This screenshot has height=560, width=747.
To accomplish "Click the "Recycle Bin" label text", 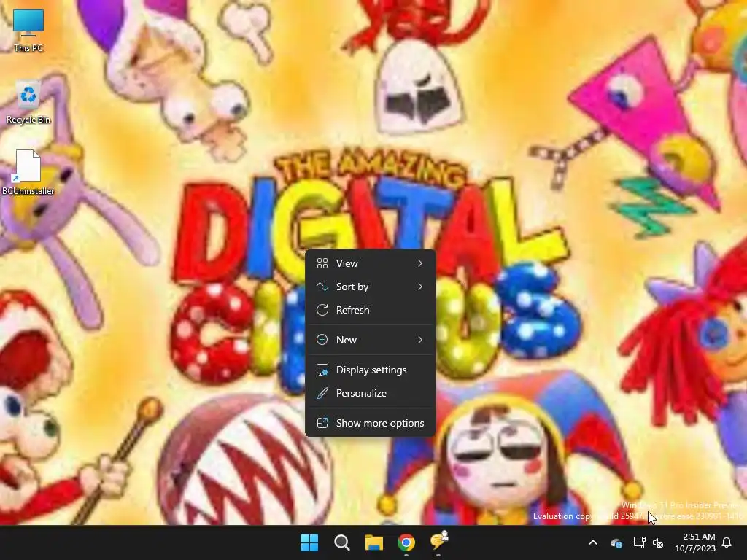I will point(28,120).
